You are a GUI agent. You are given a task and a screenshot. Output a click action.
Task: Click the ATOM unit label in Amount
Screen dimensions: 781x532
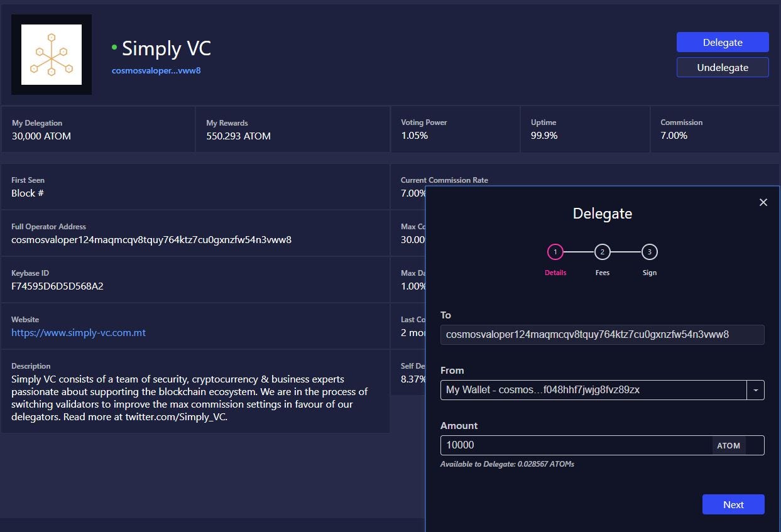click(729, 445)
